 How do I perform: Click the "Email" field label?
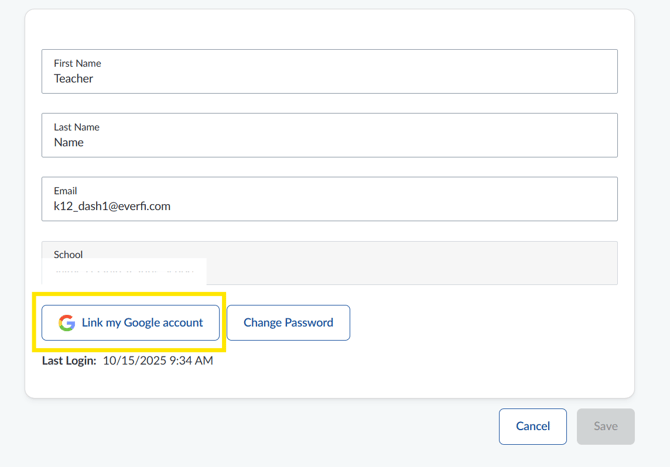click(x=65, y=191)
